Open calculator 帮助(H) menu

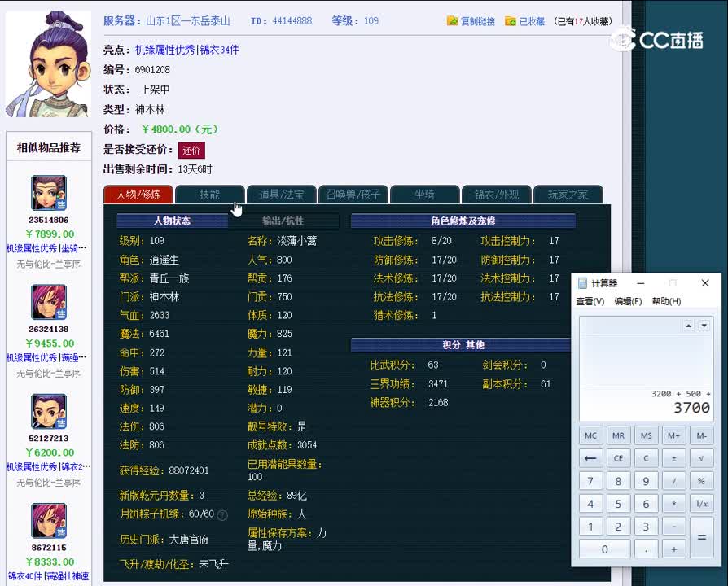point(666,302)
